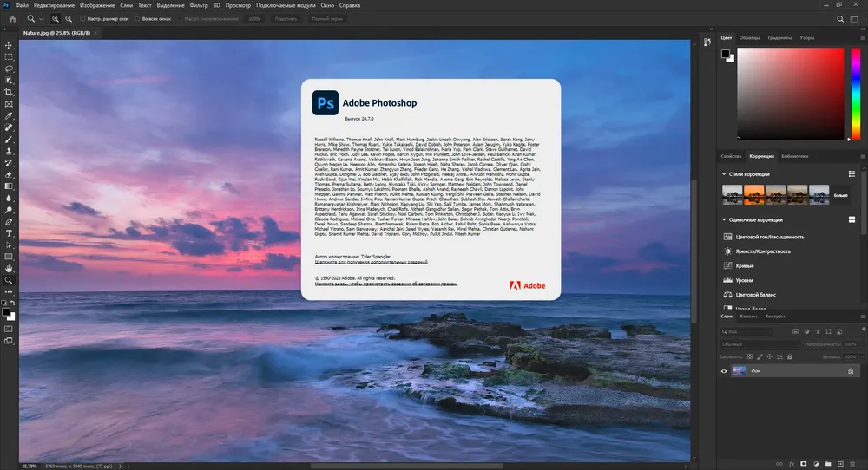The image size is (868, 470).
Task: Open the search icon at top right
Action: point(840,19)
